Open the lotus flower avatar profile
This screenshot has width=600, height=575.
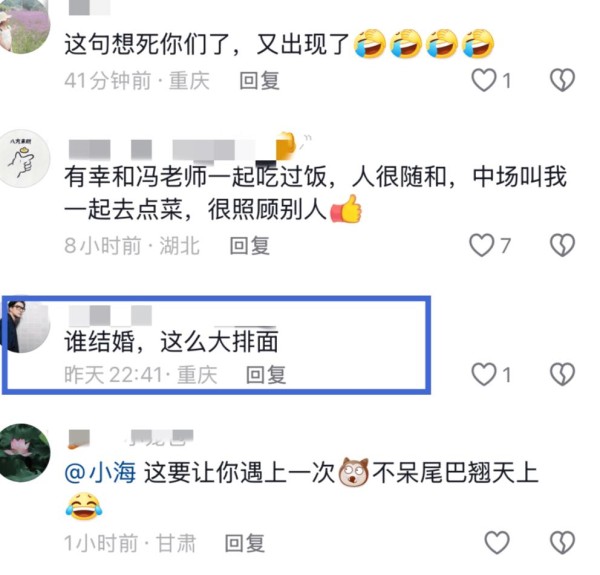click(x=24, y=452)
